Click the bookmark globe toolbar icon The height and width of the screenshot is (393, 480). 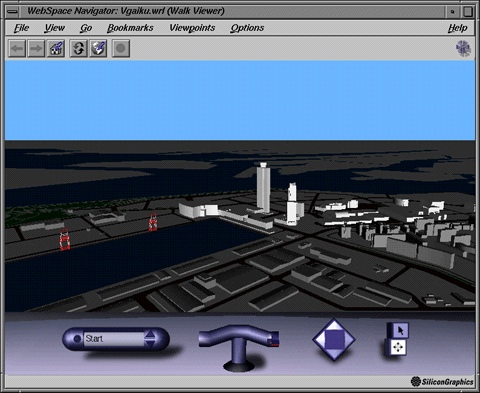click(98, 49)
